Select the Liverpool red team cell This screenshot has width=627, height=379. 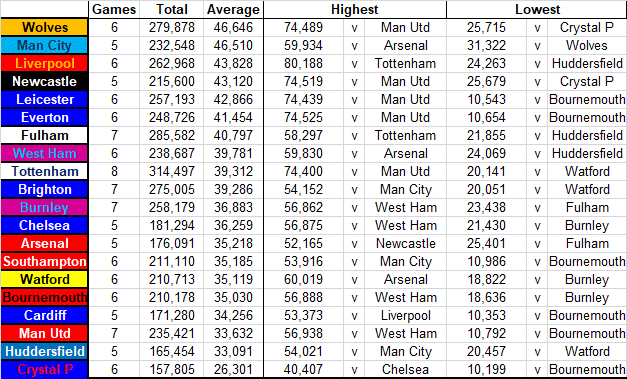pos(44,63)
